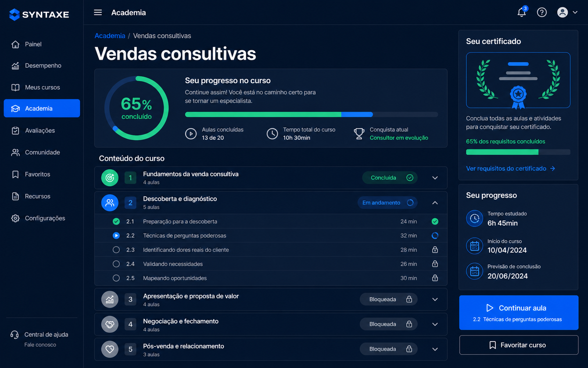Open Favoritos in sidebar
Screen dimensions: 588x368
point(42,174)
